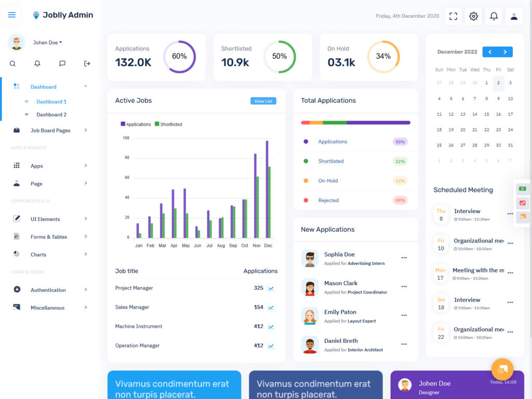Open the Forms & Tables menu item

click(x=47, y=236)
